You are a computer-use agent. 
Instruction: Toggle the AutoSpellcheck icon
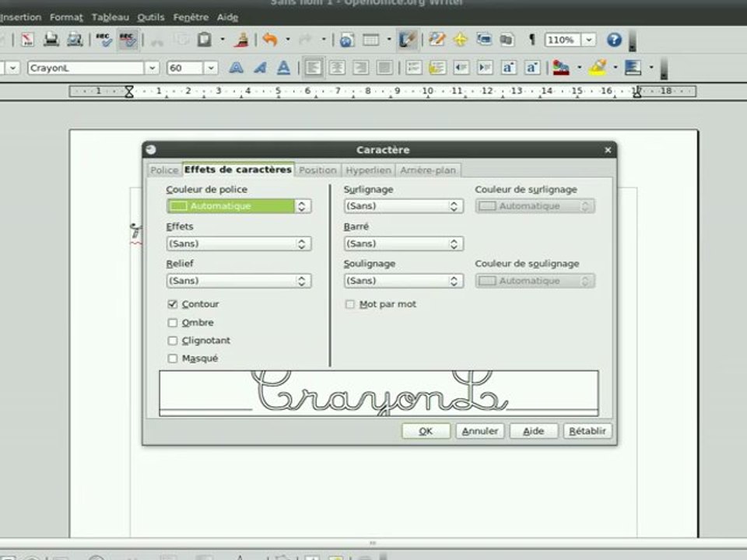click(x=127, y=40)
